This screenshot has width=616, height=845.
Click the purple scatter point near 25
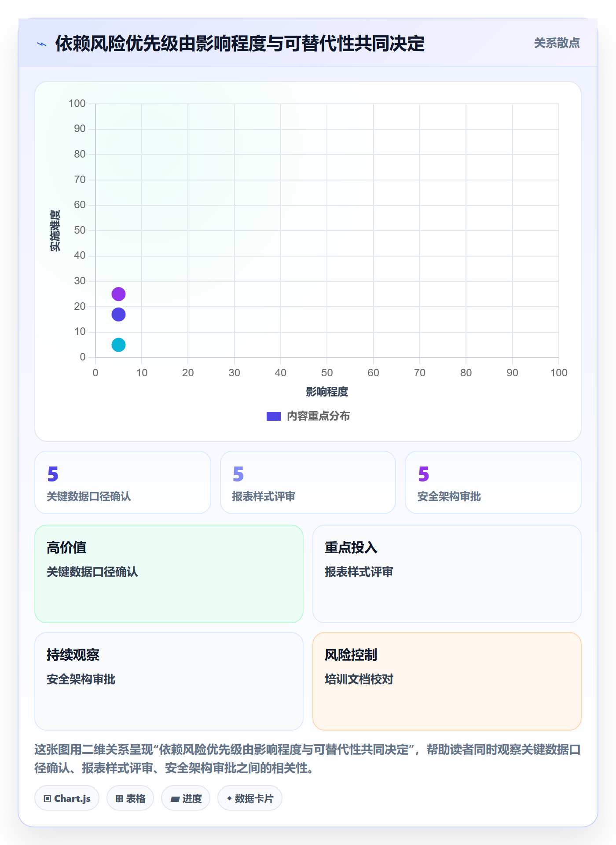coord(118,294)
